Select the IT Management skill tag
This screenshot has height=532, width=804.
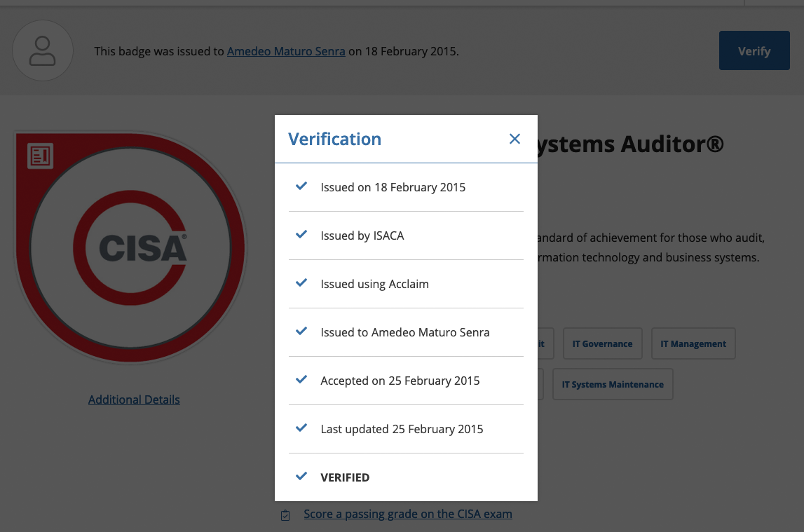693,343
